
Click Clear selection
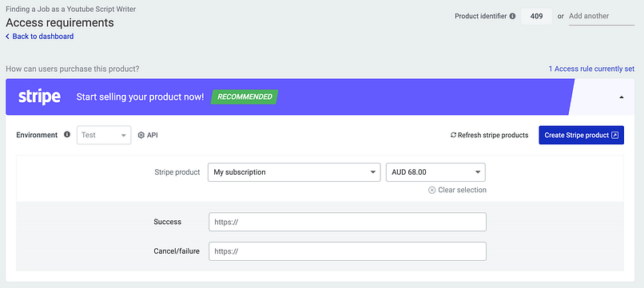pos(457,190)
